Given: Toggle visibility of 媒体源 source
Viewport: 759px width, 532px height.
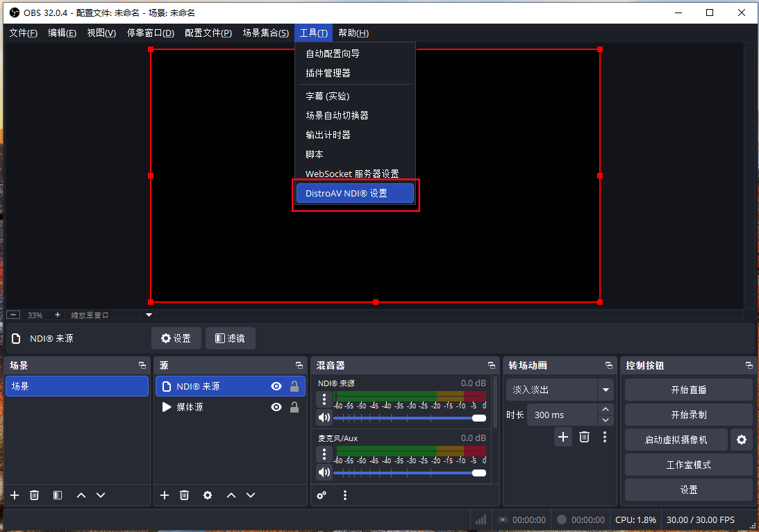Looking at the screenshot, I should [x=276, y=407].
